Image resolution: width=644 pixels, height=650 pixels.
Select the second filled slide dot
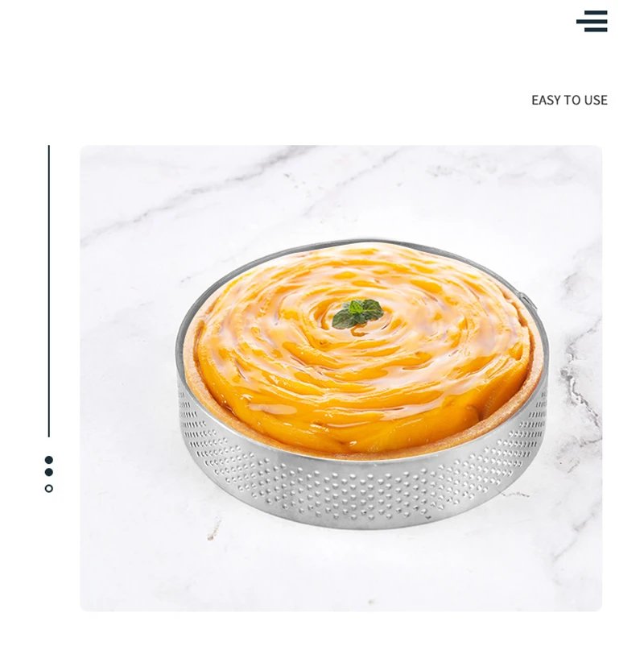(x=49, y=472)
